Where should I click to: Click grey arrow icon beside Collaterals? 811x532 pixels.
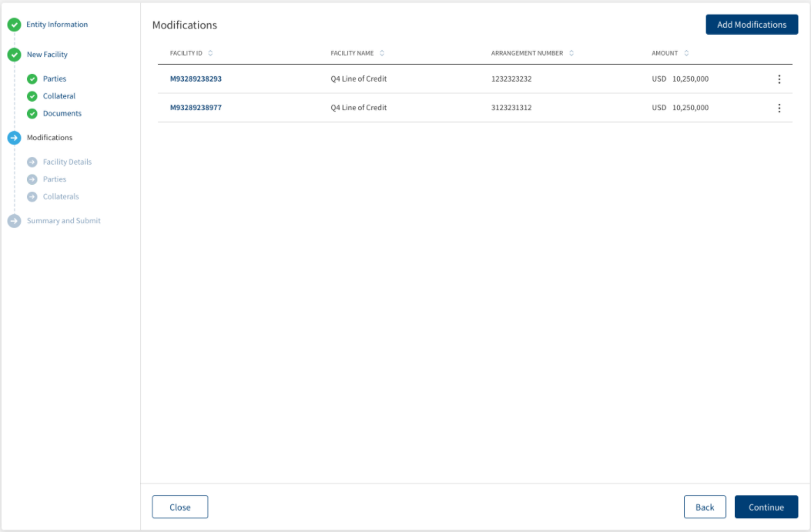[x=32, y=196]
